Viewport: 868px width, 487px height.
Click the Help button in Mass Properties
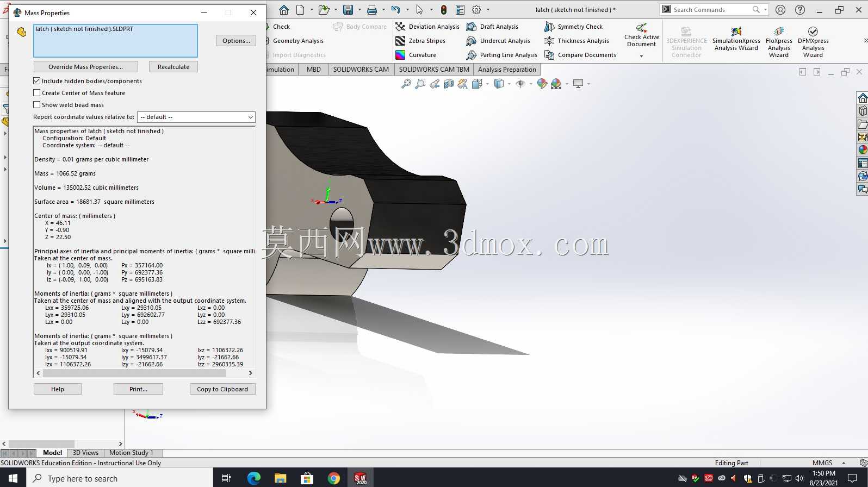(58, 389)
